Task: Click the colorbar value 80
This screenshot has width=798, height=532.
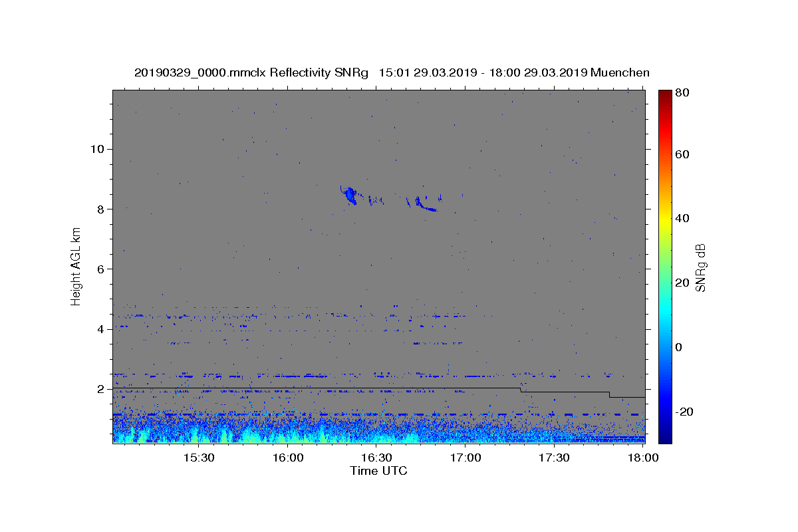Action: [682, 92]
